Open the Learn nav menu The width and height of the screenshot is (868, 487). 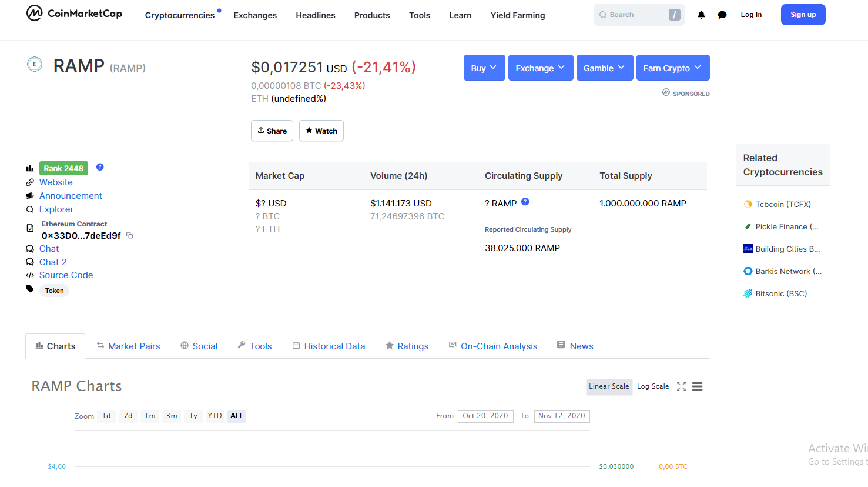coord(460,15)
